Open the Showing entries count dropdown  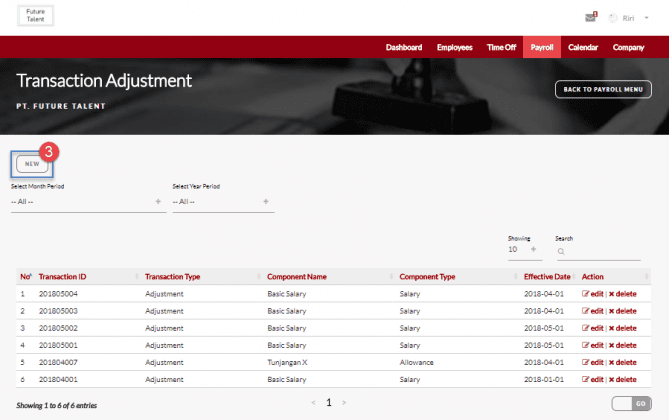pyautogui.click(x=523, y=249)
